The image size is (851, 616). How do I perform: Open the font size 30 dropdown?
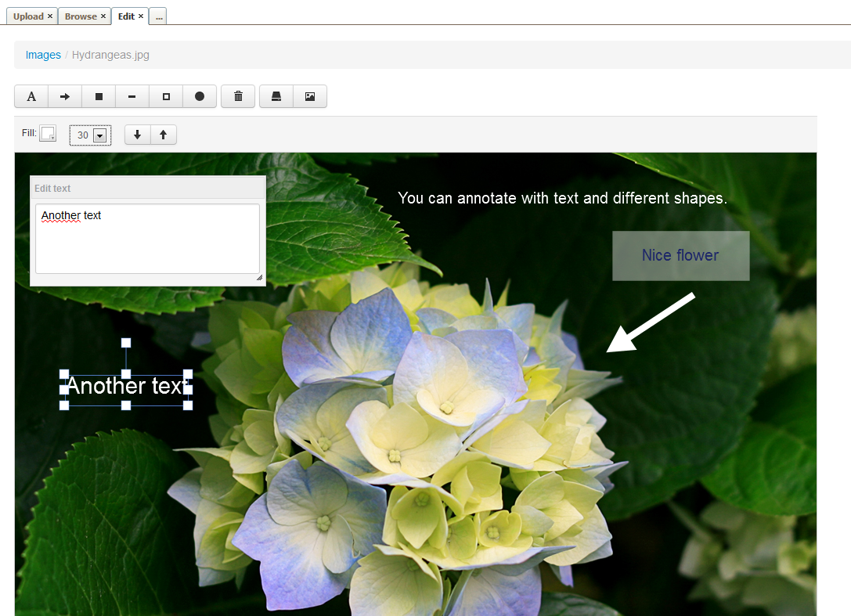[100, 135]
